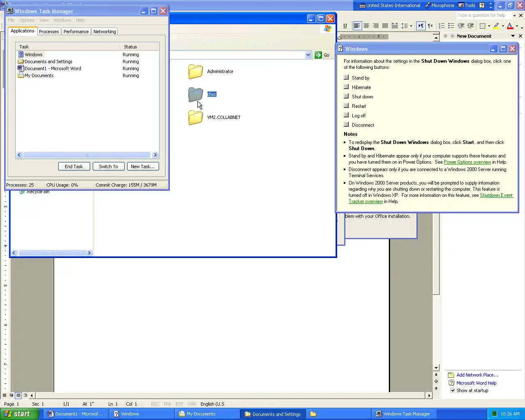The height and width of the screenshot is (420, 525).
Task: Switch to the Performance tab
Action: point(76,32)
